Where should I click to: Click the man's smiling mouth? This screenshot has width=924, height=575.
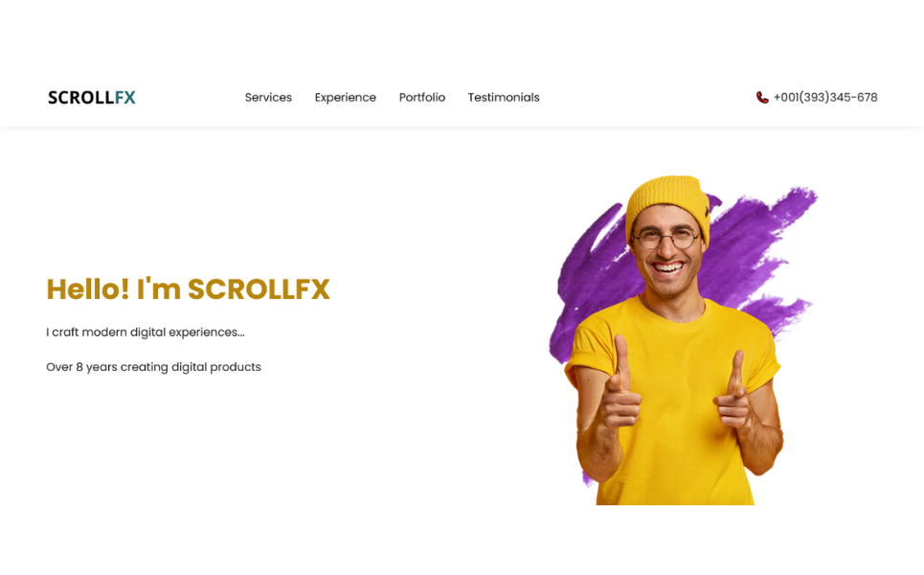point(668,268)
